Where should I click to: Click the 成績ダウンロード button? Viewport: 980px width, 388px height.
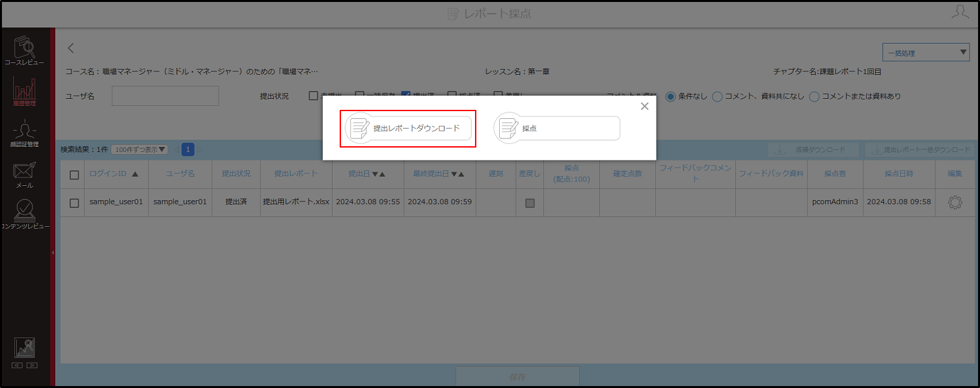point(814,149)
